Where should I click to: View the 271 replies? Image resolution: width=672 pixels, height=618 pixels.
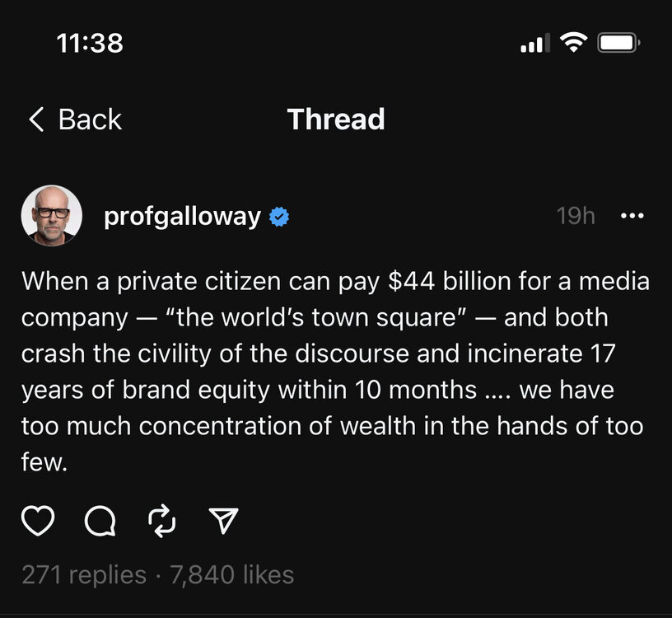click(x=83, y=574)
